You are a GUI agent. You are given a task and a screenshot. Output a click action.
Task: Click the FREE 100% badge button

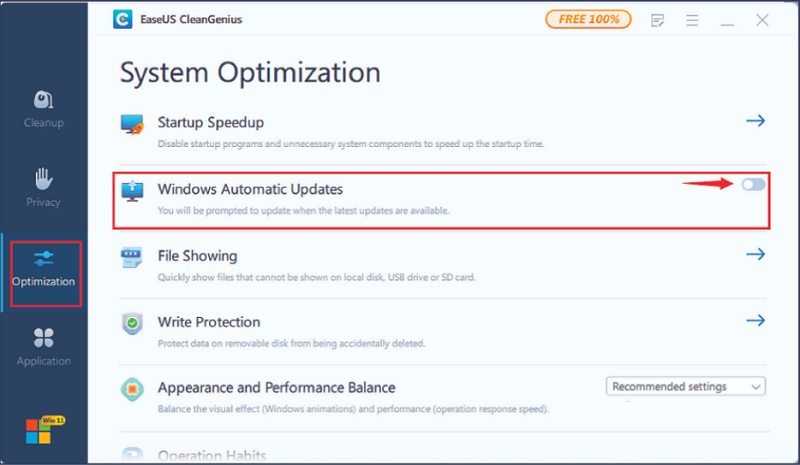589,19
